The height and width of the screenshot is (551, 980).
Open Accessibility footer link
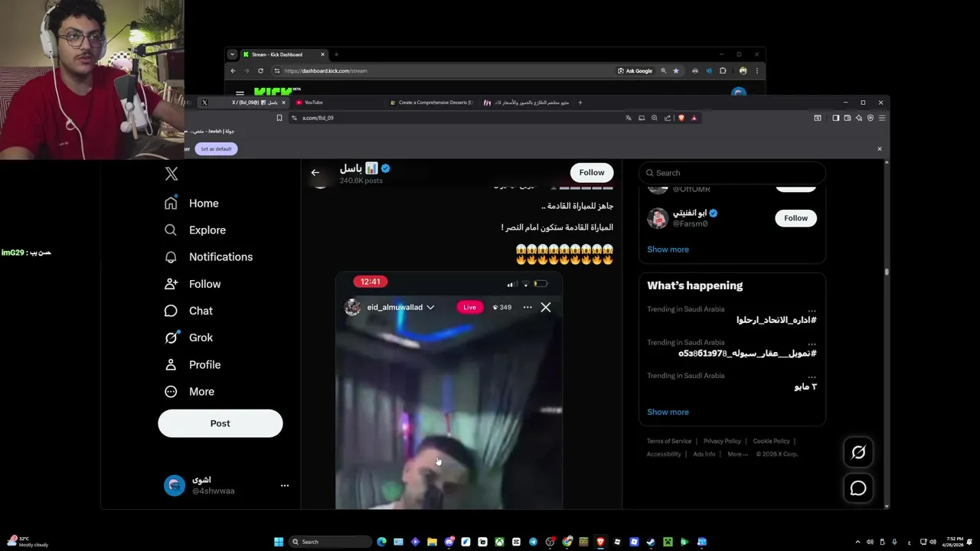tap(664, 454)
